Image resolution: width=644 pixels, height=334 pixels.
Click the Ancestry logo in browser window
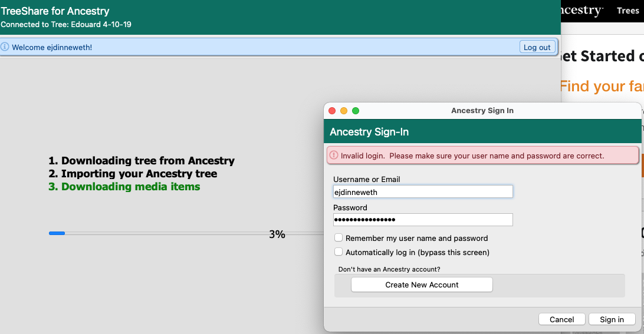583,11
